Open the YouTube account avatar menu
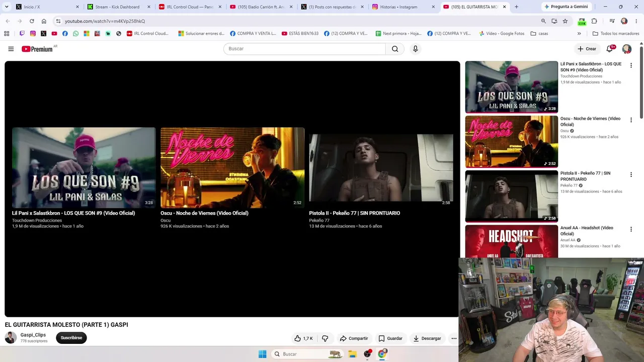Viewport: 644px width, 362px height. tap(627, 49)
